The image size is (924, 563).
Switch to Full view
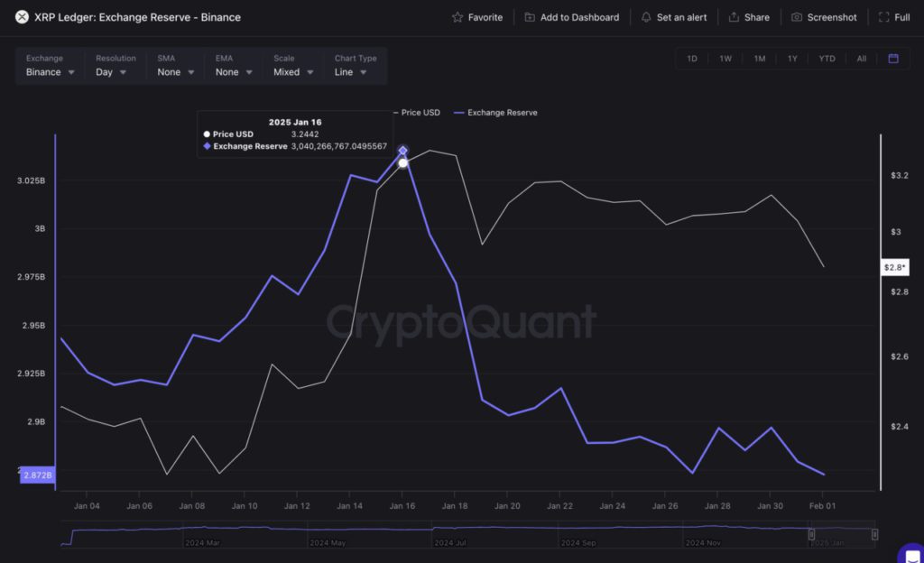(894, 17)
